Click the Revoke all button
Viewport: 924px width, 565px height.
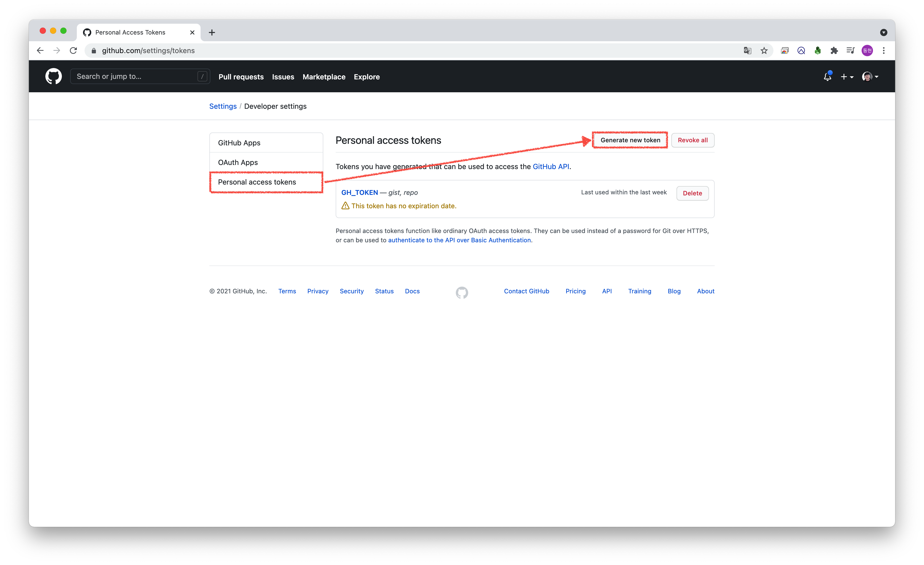[x=693, y=140]
